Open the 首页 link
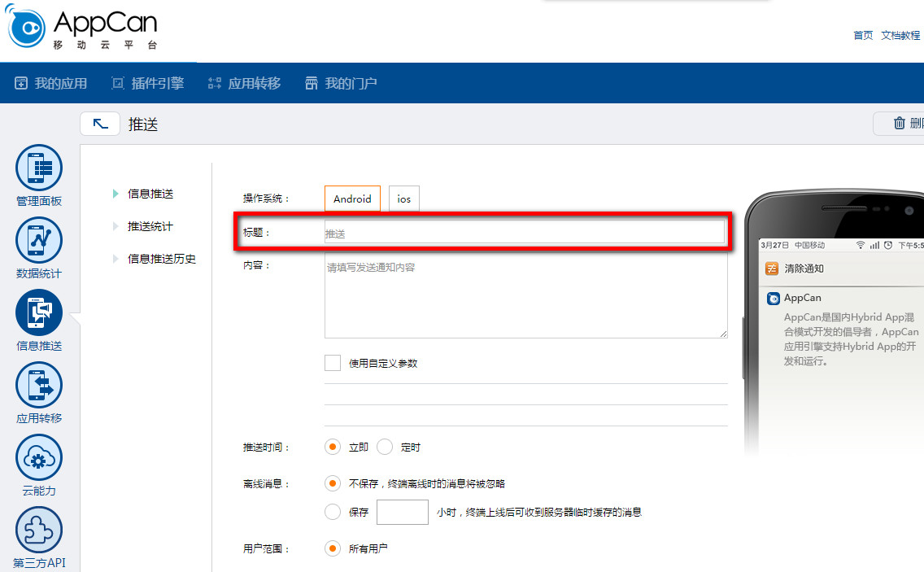924x572 pixels. (x=863, y=35)
